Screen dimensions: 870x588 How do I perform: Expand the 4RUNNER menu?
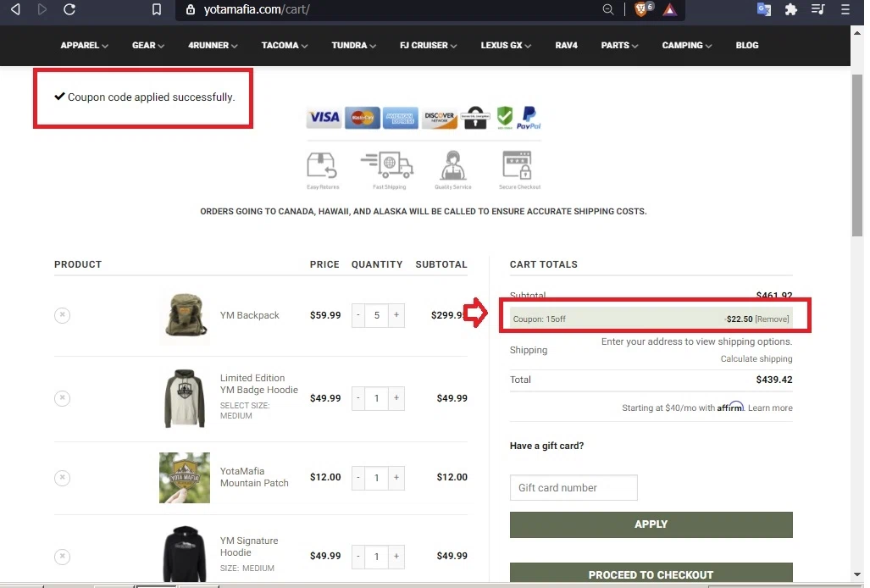pyautogui.click(x=213, y=46)
